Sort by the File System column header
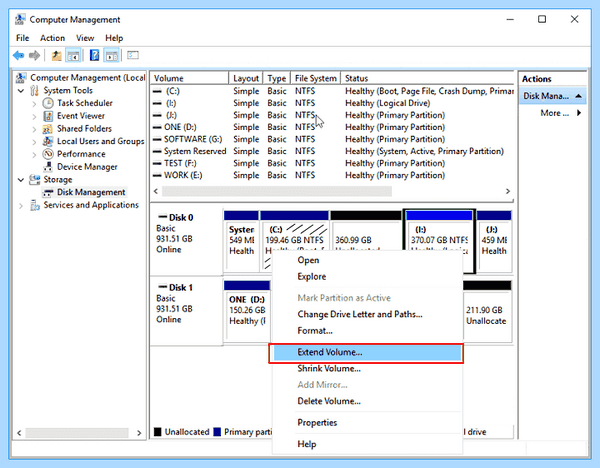This screenshot has height=468, width=600. click(316, 78)
